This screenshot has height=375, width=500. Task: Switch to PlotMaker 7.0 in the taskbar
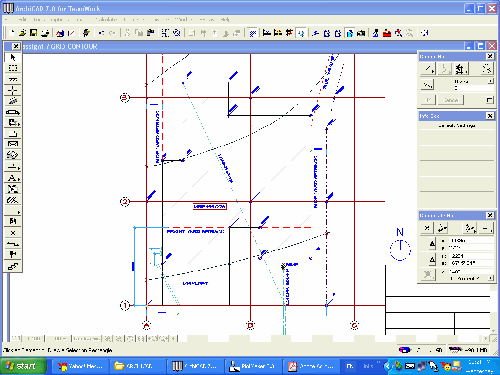coord(253,366)
